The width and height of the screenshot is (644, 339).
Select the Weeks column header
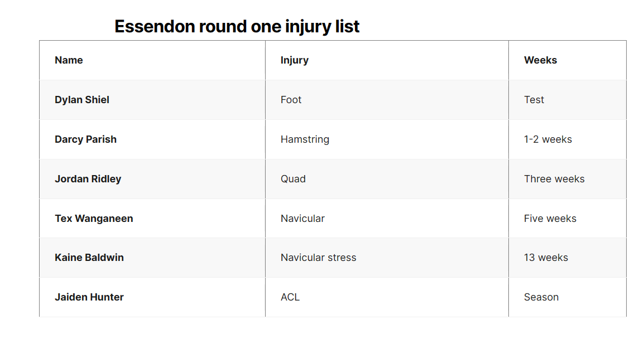568,60
